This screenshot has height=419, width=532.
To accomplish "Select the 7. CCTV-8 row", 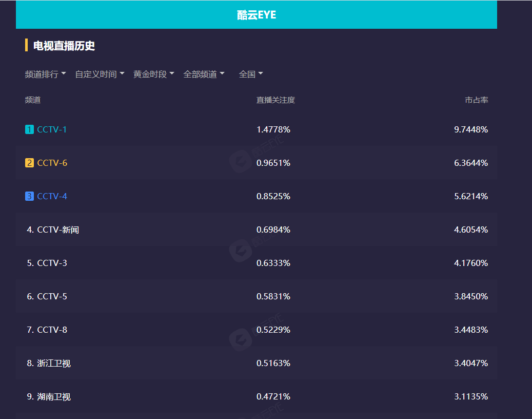I will click(x=257, y=330).
